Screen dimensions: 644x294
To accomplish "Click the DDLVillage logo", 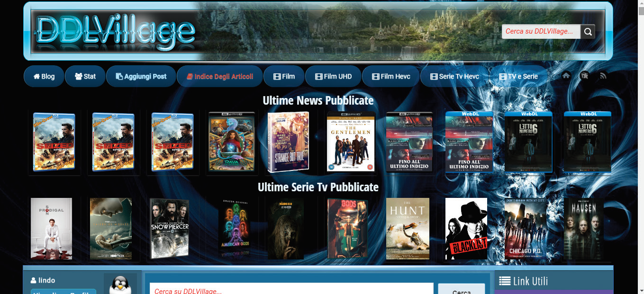I will [116, 33].
